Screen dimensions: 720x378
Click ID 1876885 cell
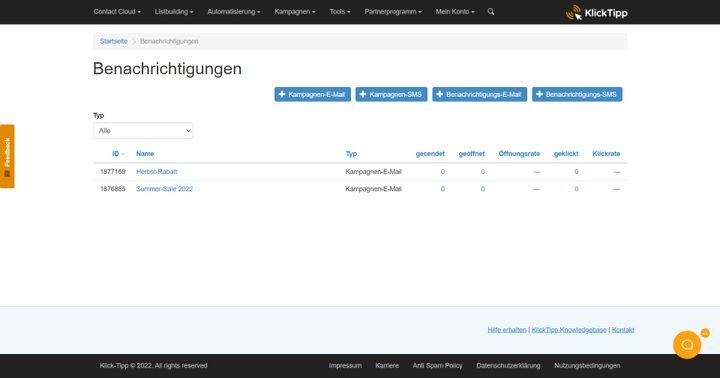pyautogui.click(x=112, y=189)
